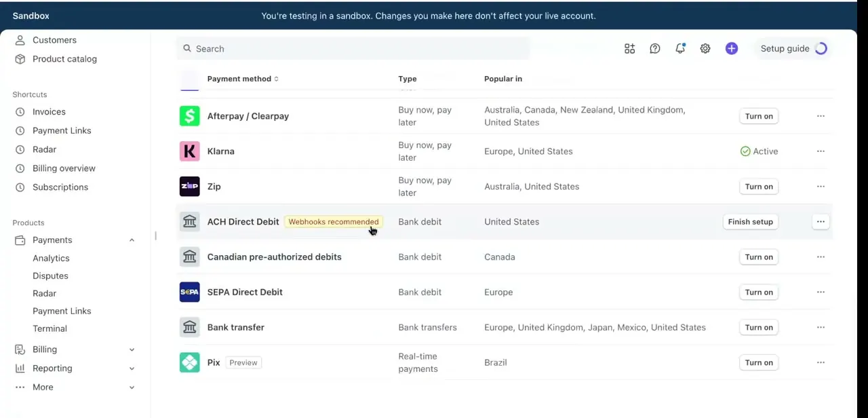This screenshot has height=418, width=868.
Task: Open more options for Klarna row
Action: tap(821, 151)
